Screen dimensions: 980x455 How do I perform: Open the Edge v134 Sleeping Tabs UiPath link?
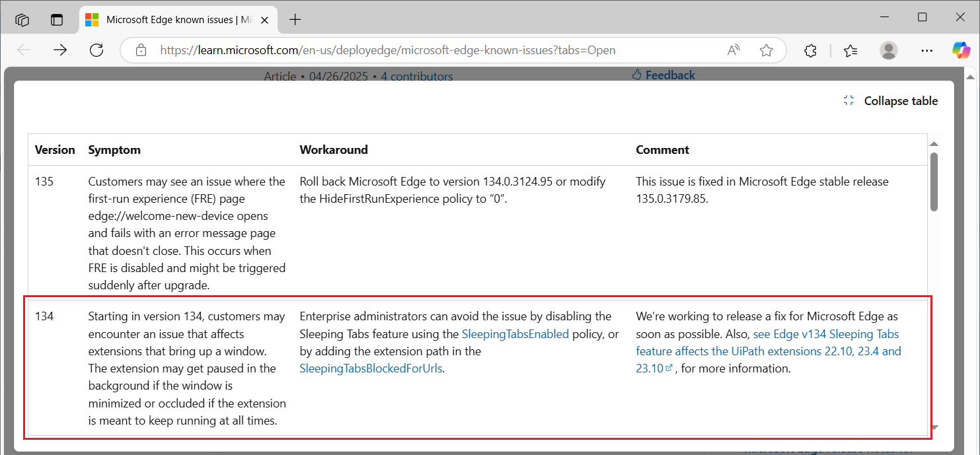coord(769,351)
